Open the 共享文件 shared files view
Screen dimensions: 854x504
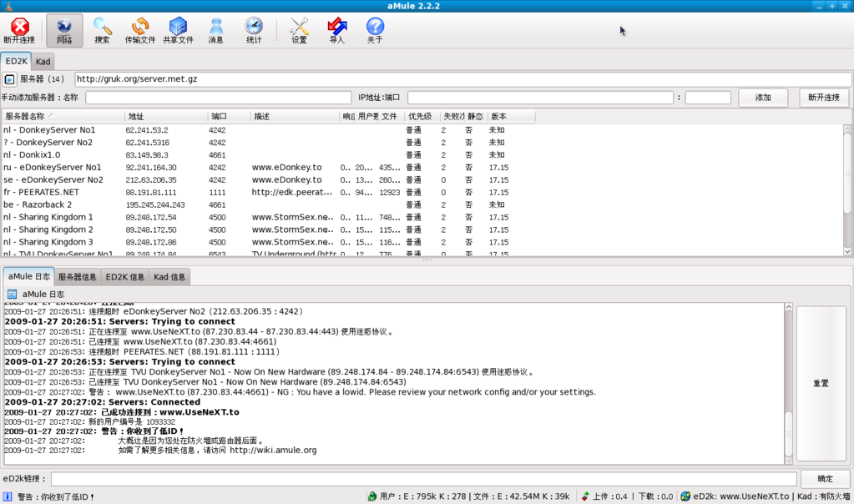(x=178, y=31)
